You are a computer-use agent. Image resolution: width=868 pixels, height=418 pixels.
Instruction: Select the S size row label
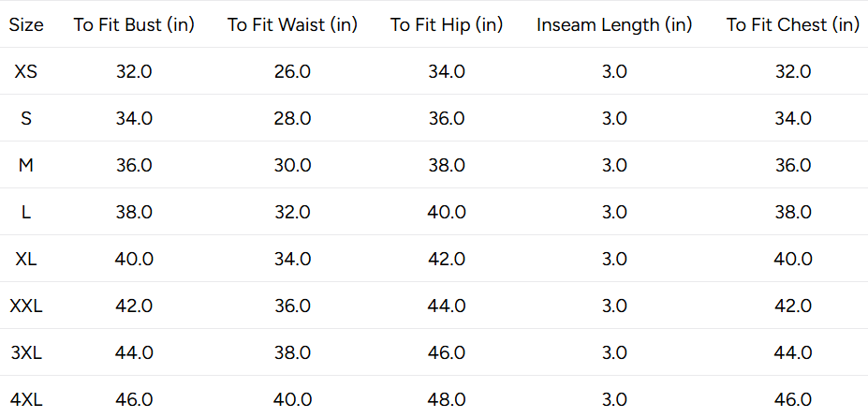(x=26, y=119)
